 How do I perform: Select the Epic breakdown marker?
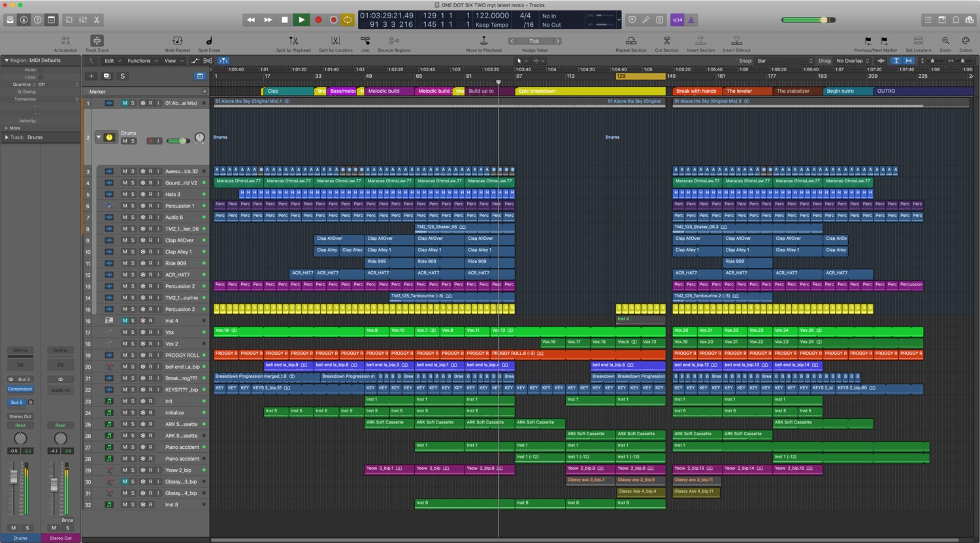pyautogui.click(x=590, y=91)
